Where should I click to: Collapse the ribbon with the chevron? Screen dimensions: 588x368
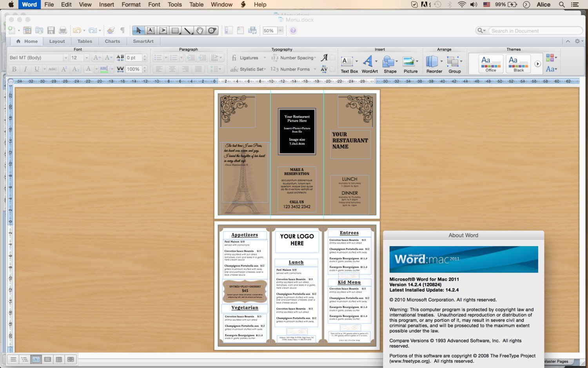(568, 41)
